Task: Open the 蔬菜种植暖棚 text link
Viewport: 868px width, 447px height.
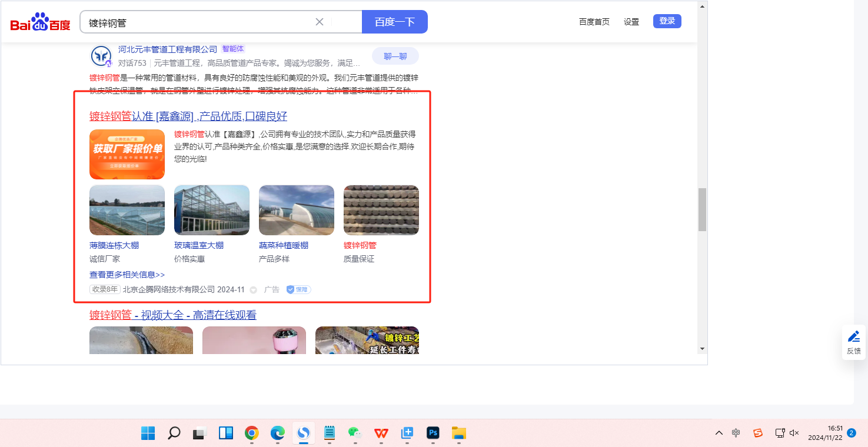Action: 284,245
